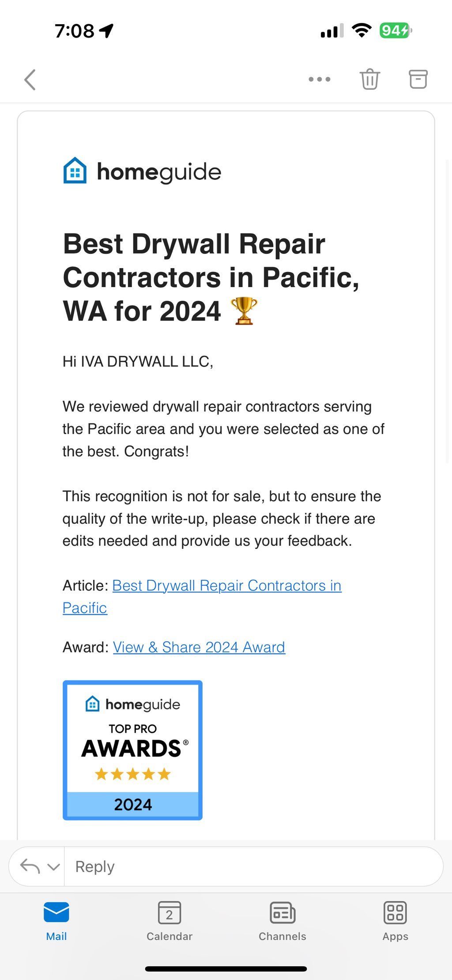The width and height of the screenshot is (452, 980).
Task: Open View & Share 2024 Award link
Action: coord(199,647)
